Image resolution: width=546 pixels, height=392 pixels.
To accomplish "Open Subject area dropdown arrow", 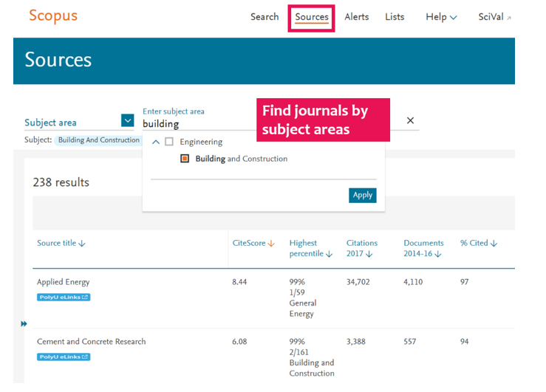I will (127, 120).
